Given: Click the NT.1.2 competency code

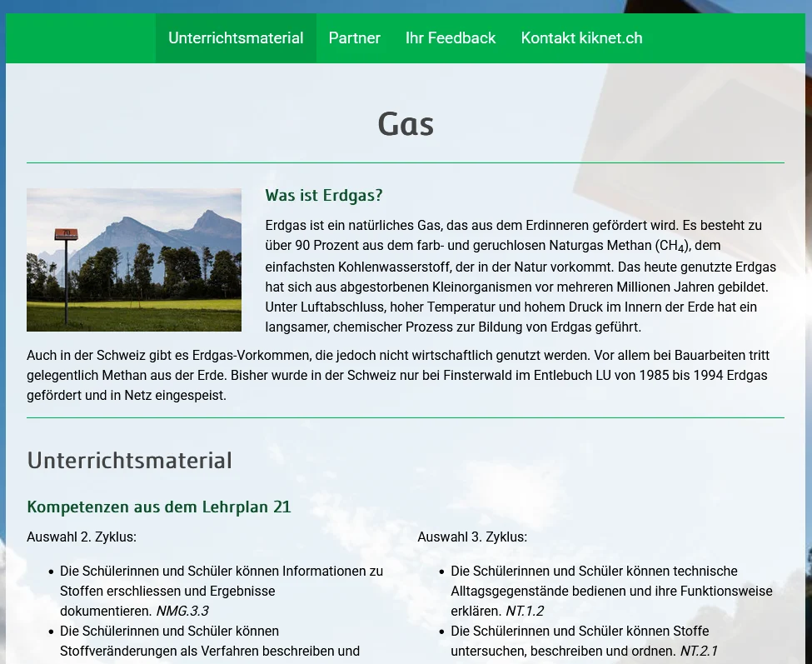Looking at the screenshot, I should pos(524,611).
